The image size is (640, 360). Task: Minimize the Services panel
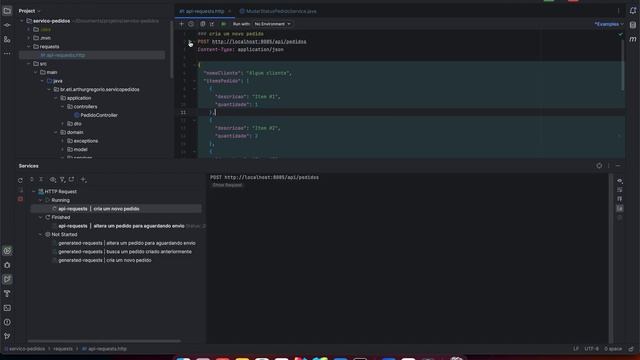coord(618,166)
